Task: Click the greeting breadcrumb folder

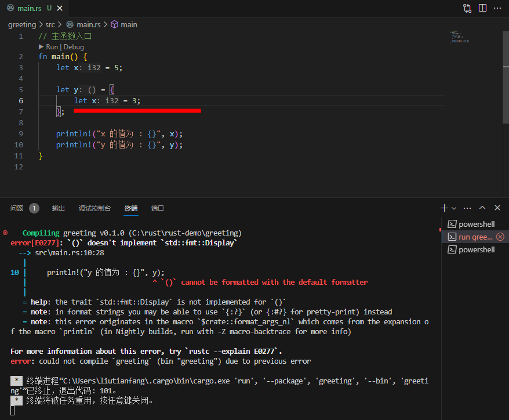Action: point(22,25)
